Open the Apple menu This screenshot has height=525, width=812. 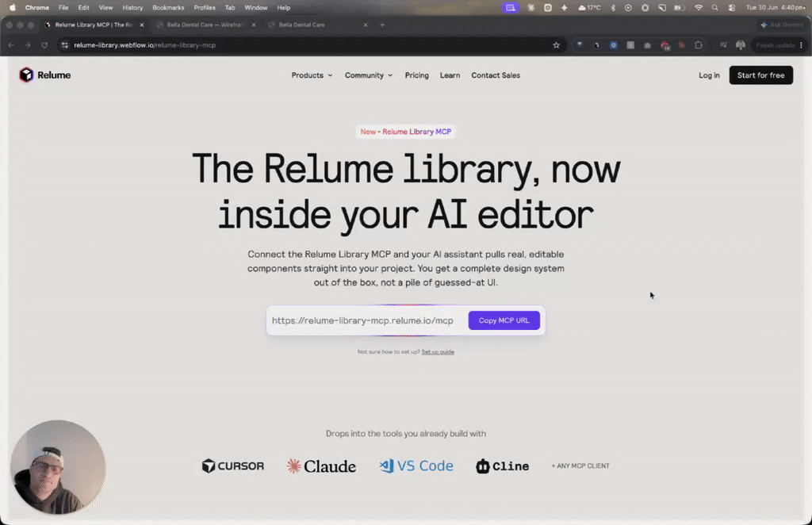(13, 8)
